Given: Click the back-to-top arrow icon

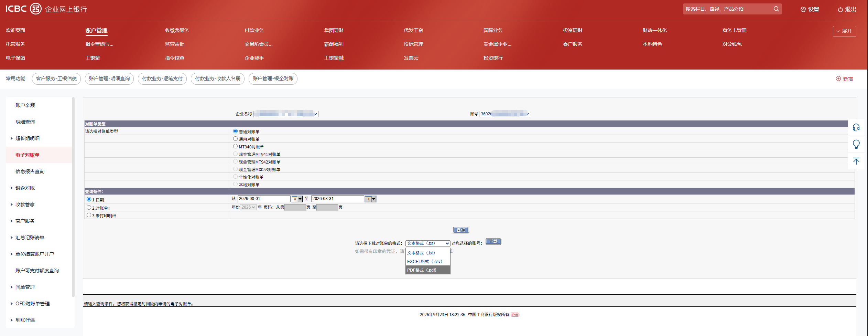Looking at the screenshot, I should (x=856, y=161).
